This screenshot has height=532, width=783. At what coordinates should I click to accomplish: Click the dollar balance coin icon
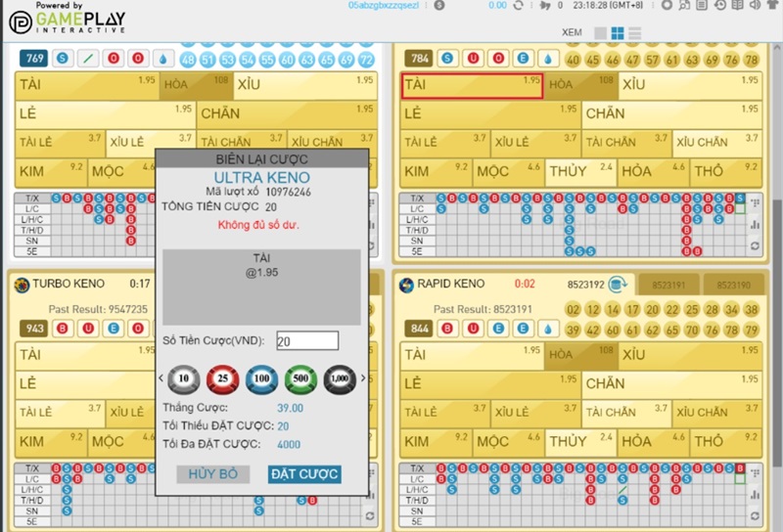pyautogui.click(x=439, y=6)
